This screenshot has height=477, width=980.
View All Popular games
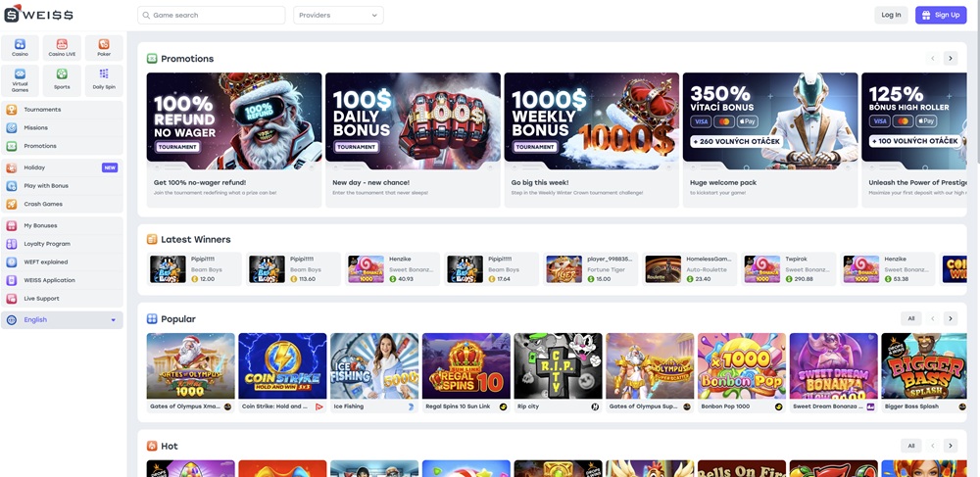[x=910, y=319]
